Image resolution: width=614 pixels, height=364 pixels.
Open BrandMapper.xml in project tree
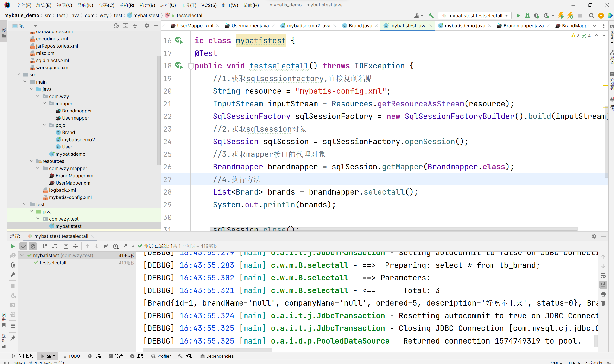pyautogui.click(x=75, y=176)
